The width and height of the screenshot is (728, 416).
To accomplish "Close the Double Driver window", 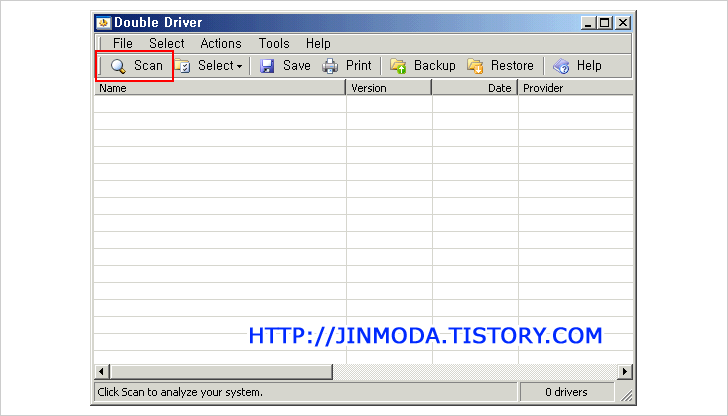I will tap(623, 23).
